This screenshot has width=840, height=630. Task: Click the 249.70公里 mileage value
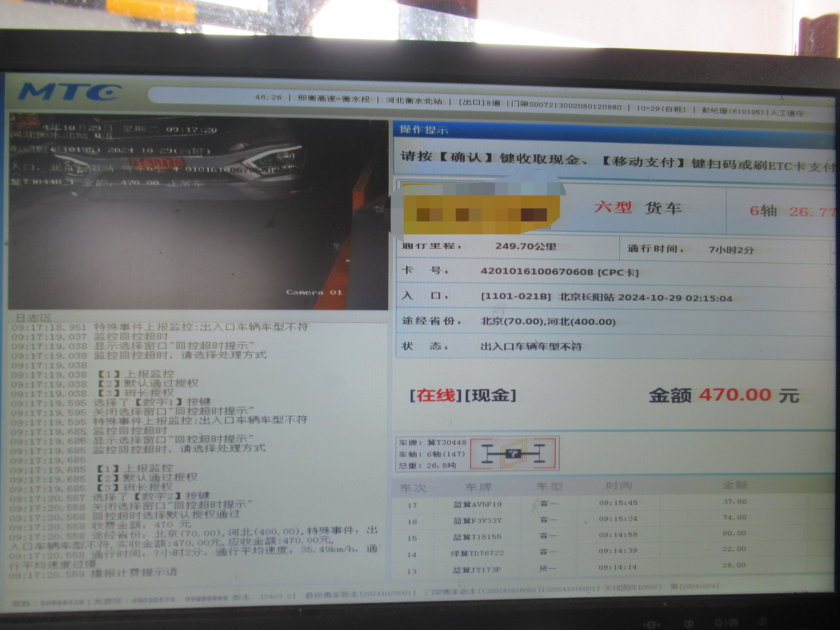[526, 246]
